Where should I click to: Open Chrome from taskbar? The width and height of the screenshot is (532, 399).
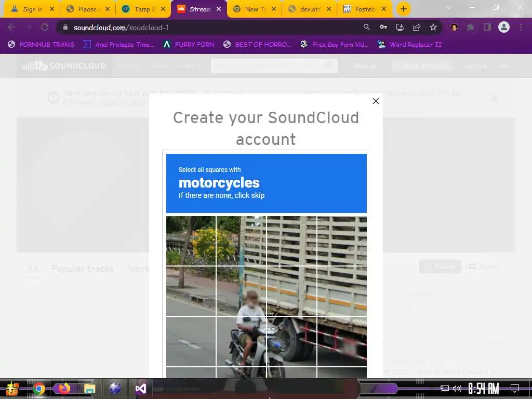pyautogui.click(x=38, y=389)
